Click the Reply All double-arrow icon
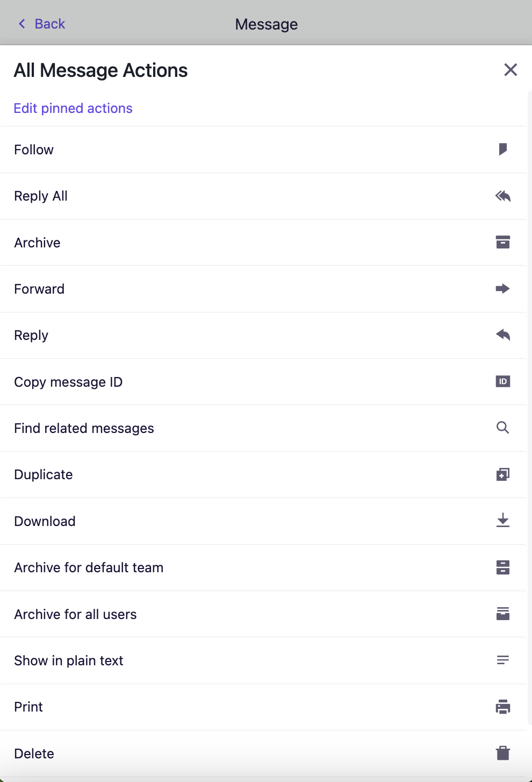 (503, 196)
